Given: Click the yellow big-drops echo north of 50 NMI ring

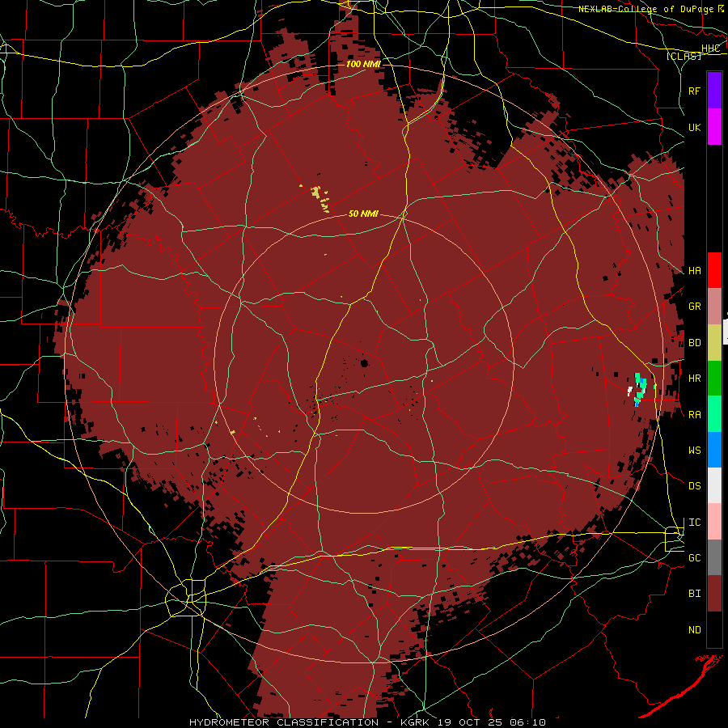Looking at the screenshot, I should [320, 197].
